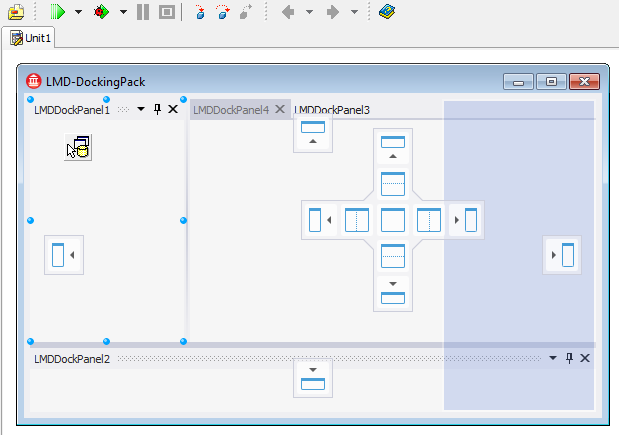
Task: Click the Pause toolbar button
Action: coord(143,12)
